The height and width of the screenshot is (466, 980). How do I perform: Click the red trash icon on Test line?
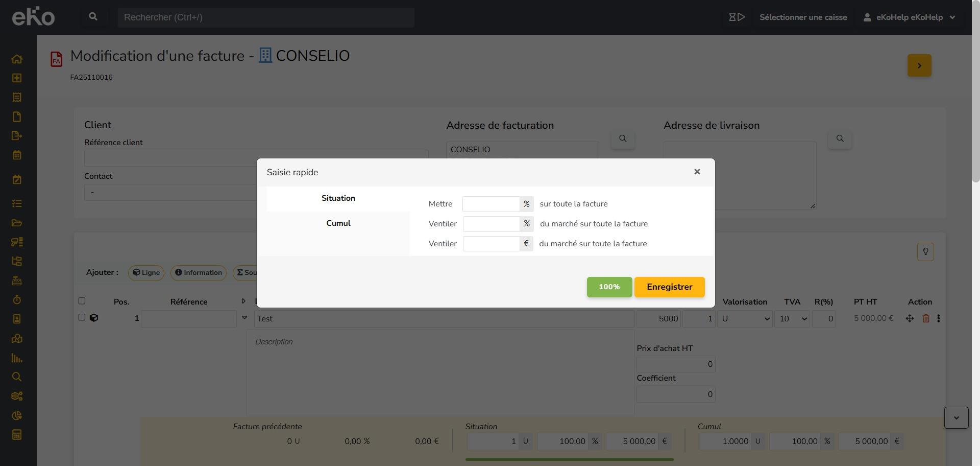click(x=926, y=319)
